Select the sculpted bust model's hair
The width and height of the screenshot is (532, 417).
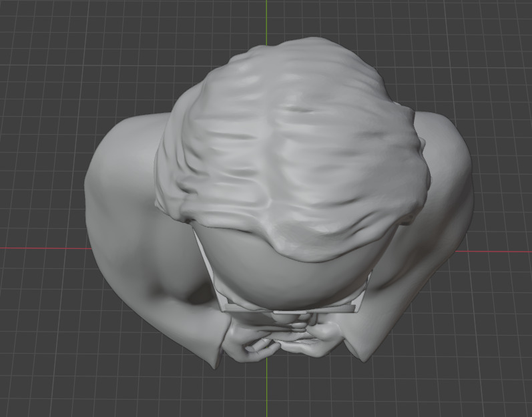pos(292,149)
